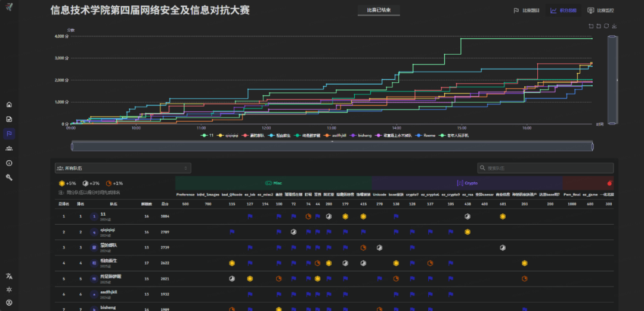Download chart as image icon
The image size is (644, 311).
click(614, 26)
